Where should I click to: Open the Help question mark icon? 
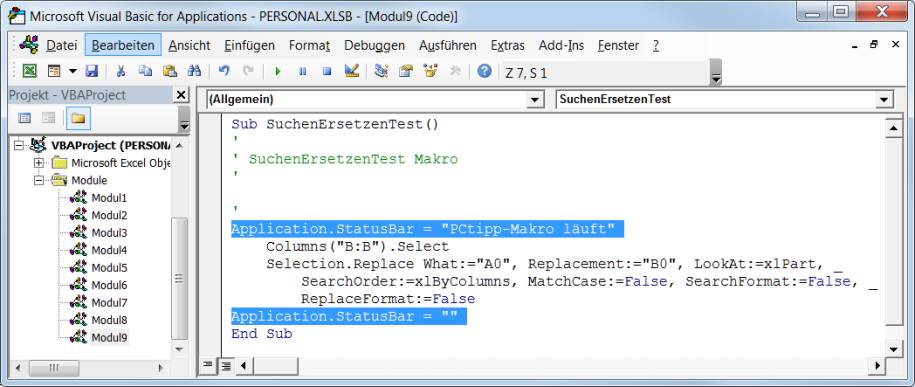484,71
